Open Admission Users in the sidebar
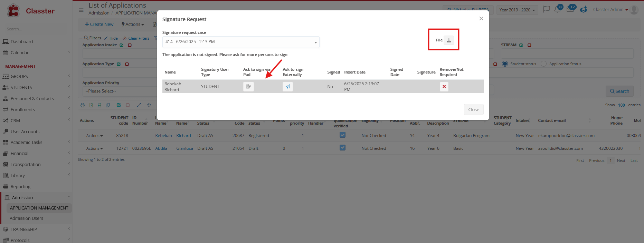Image resolution: width=644 pixels, height=243 pixels. click(x=26, y=218)
